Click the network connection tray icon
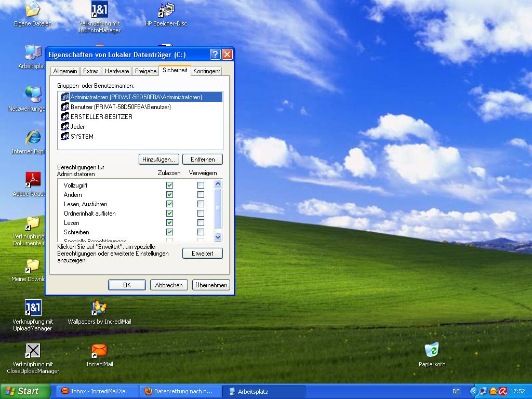This screenshot has width=532, height=399. [484, 392]
